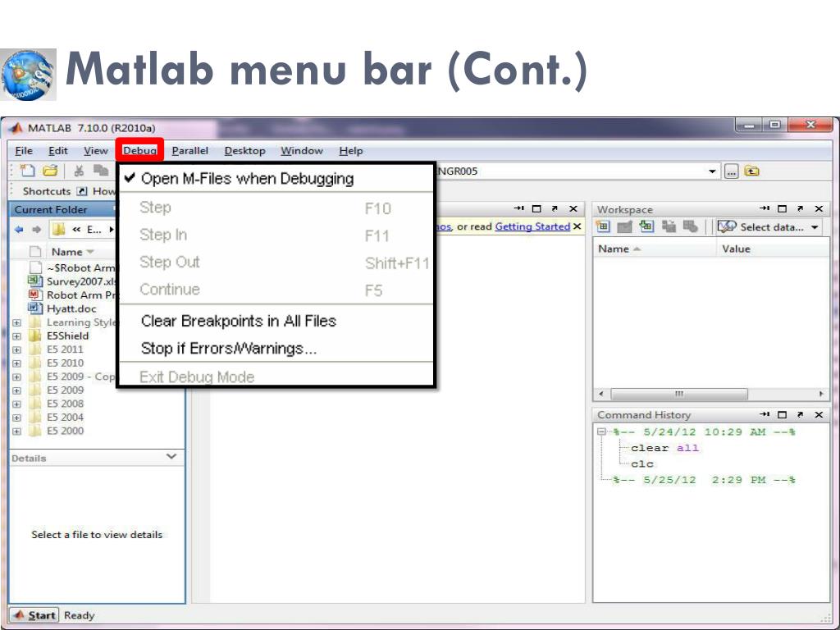Open the File menu
This screenshot has height=630, width=840.
[24, 151]
